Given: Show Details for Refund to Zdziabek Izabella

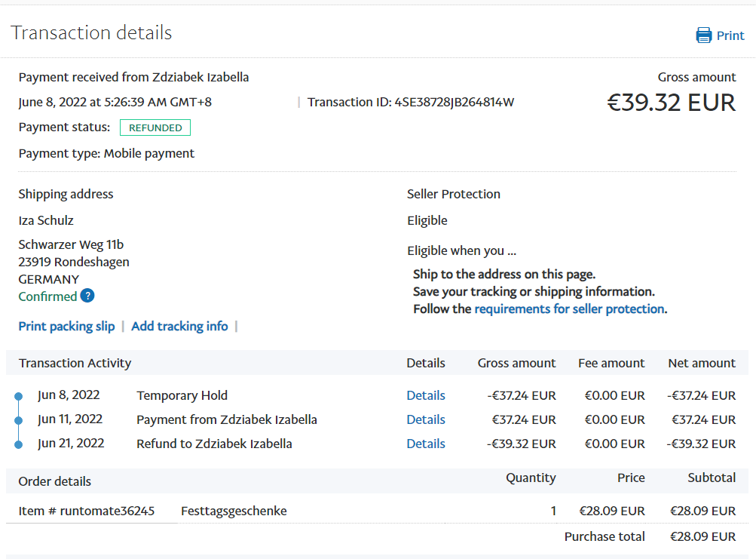Looking at the screenshot, I should [426, 444].
